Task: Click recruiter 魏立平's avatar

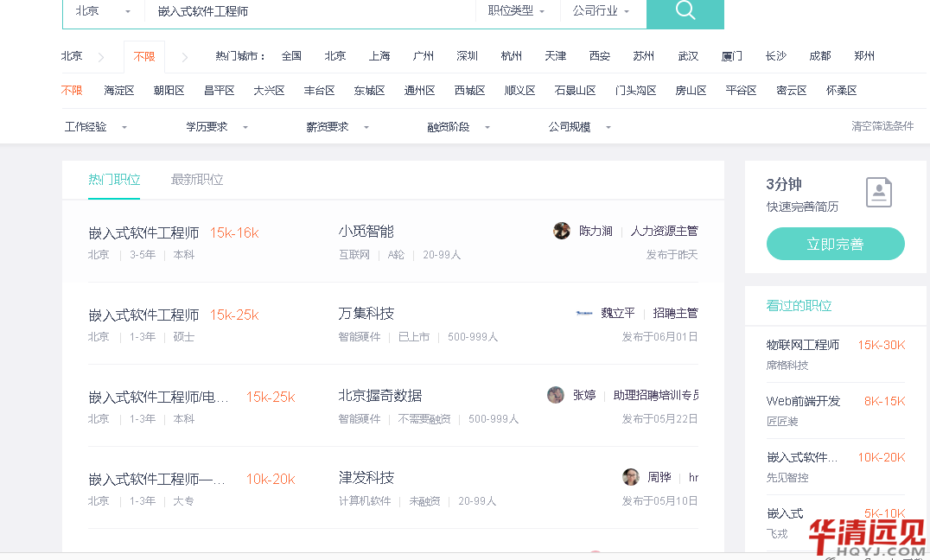Action: [x=584, y=313]
